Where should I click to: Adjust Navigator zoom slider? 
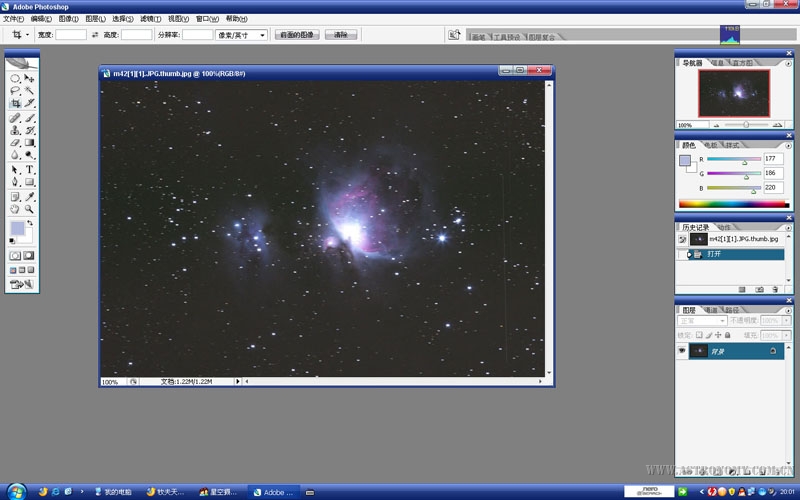746,124
